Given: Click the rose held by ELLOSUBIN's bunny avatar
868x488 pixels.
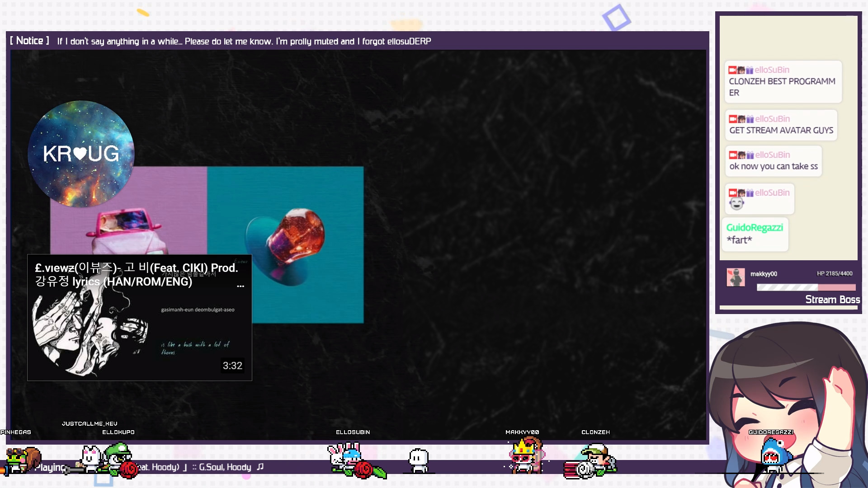Looking at the screenshot, I should [x=363, y=470].
